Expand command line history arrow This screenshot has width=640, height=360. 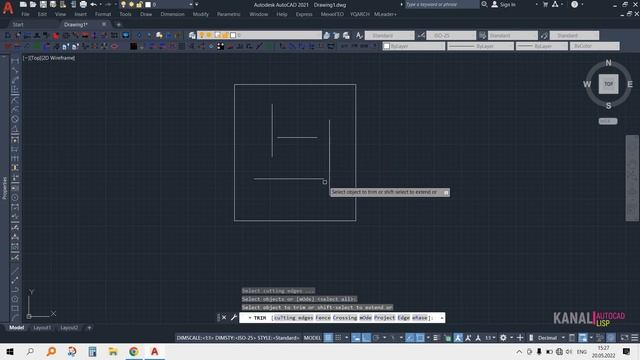(x=442, y=318)
